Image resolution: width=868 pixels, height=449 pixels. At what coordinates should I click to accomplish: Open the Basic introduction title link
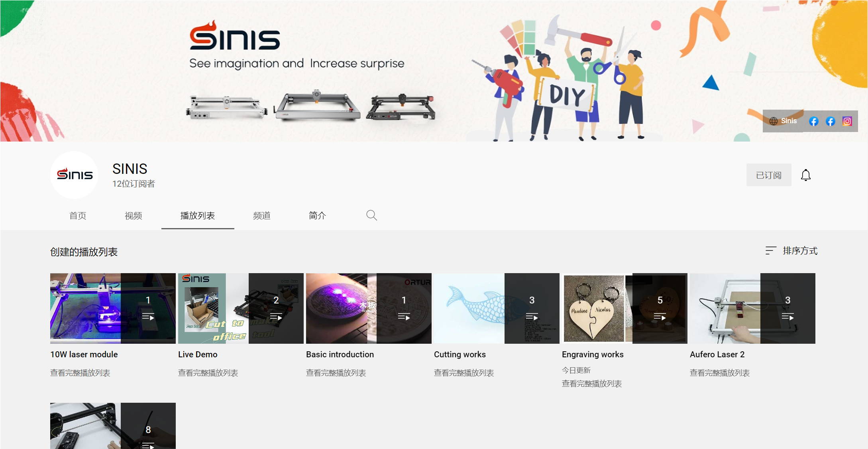click(x=340, y=354)
